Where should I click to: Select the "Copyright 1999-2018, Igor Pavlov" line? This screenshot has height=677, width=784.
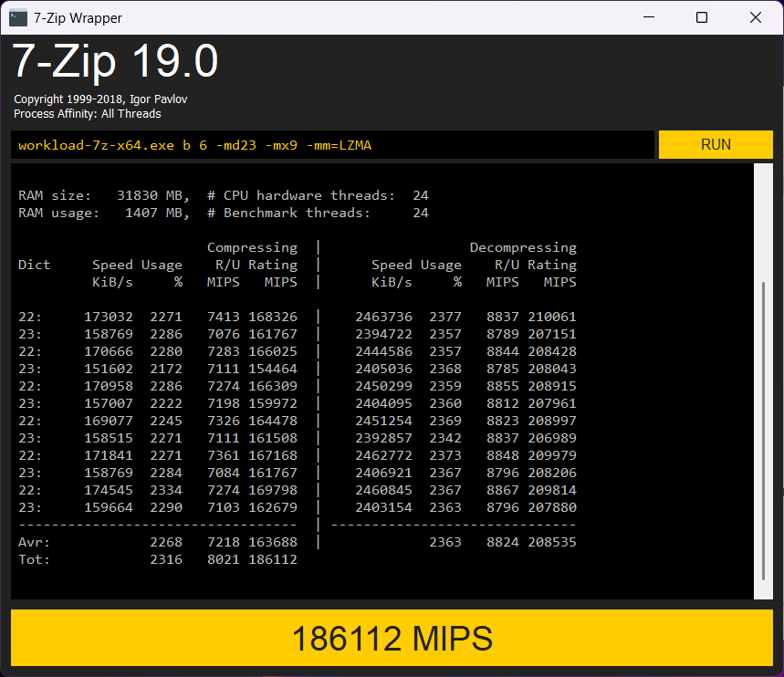pyautogui.click(x=100, y=99)
